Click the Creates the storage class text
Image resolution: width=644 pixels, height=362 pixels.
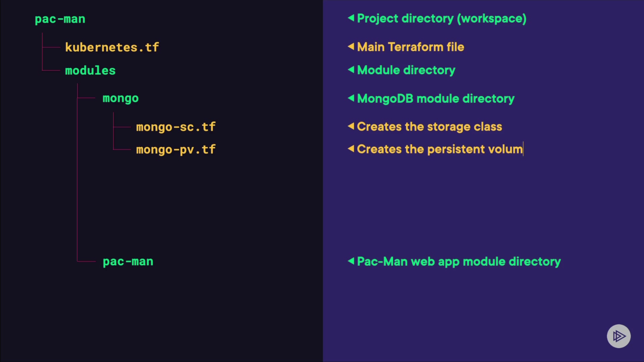(429, 127)
